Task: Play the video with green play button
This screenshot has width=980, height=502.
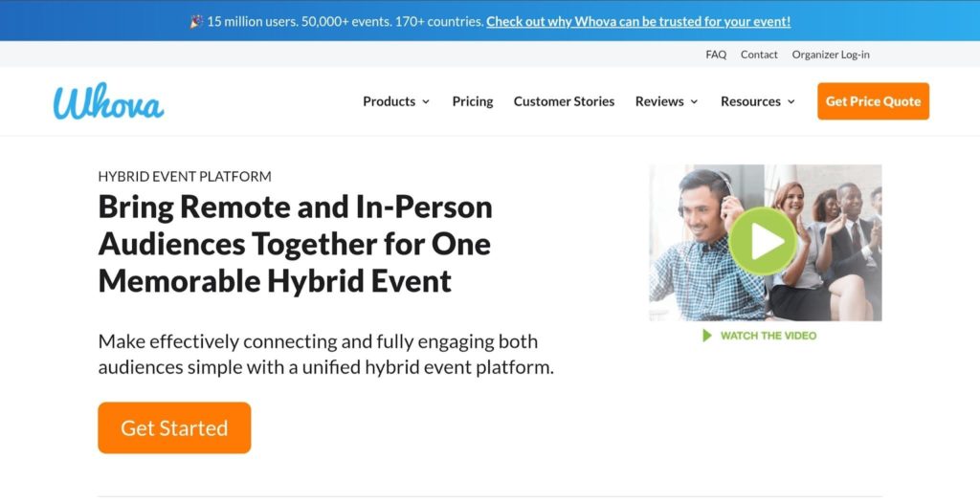Action: click(763, 242)
